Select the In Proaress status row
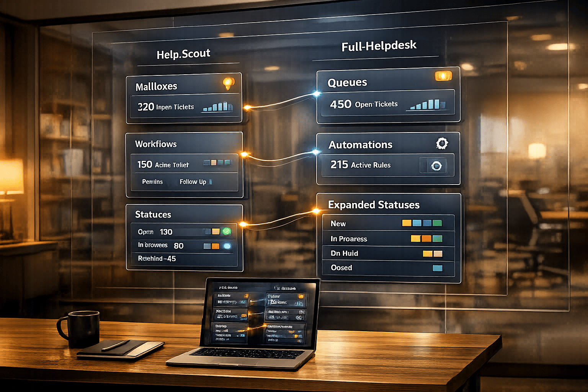This screenshot has height=392, width=588. (388, 238)
